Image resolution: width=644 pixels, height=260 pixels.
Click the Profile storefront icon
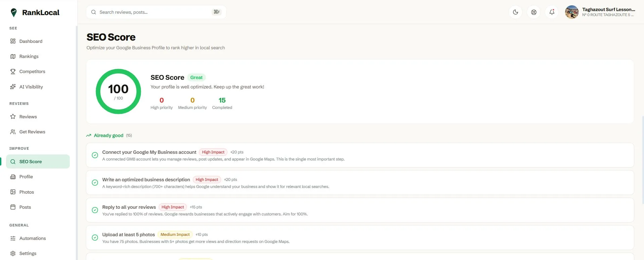tap(13, 177)
